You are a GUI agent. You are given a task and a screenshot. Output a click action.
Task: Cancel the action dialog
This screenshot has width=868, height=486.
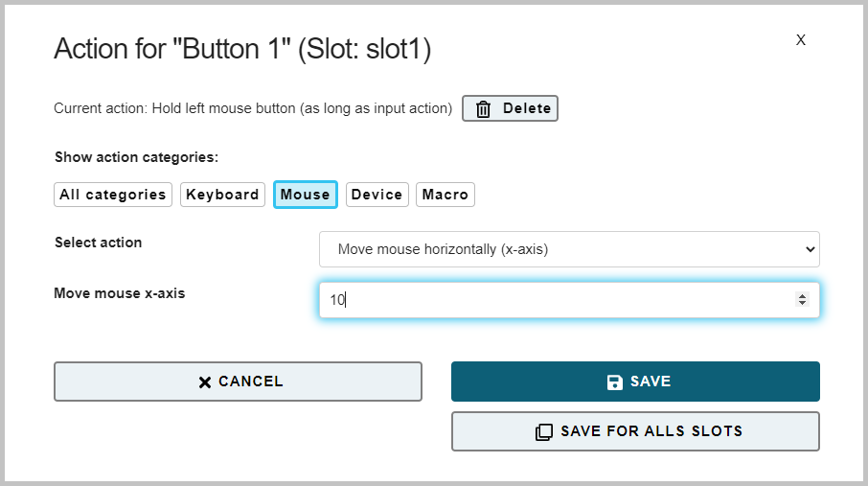point(238,382)
